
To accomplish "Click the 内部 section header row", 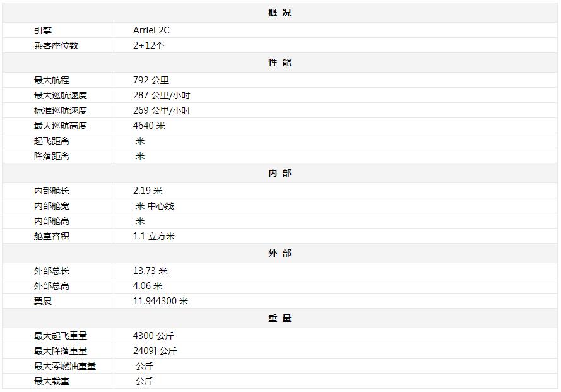I will 280,173.
